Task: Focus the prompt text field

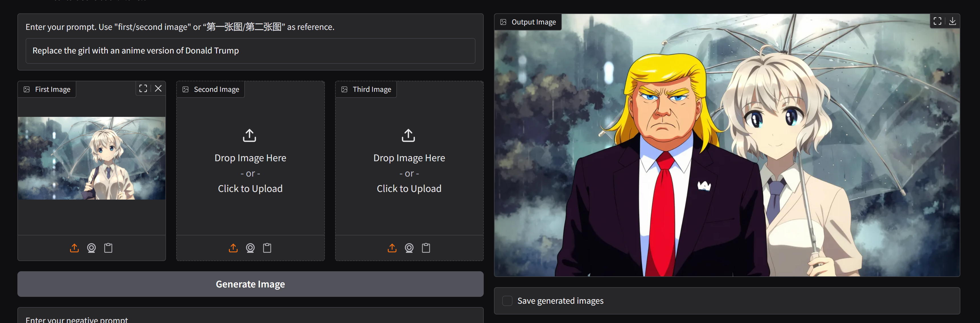Action: (x=250, y=51)
